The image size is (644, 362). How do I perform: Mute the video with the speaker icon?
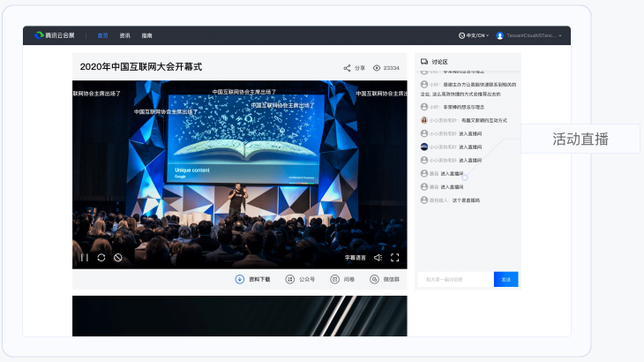(x=378, y=258)
